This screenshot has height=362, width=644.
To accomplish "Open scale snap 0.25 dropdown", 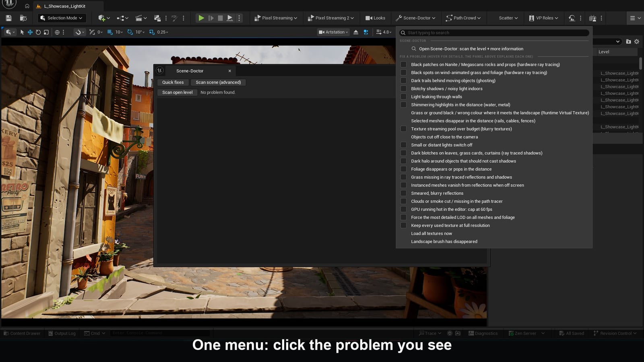I will point(163,32).
